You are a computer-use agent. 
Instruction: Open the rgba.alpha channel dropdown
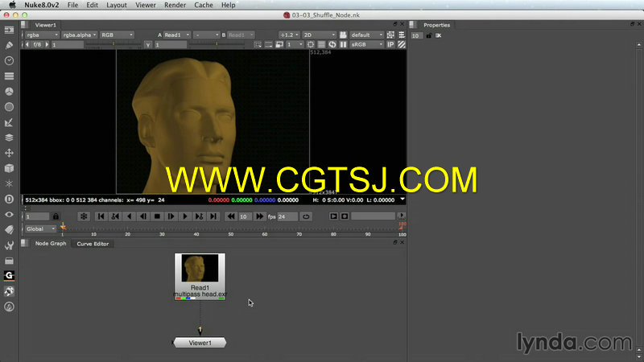pos(79,35)
